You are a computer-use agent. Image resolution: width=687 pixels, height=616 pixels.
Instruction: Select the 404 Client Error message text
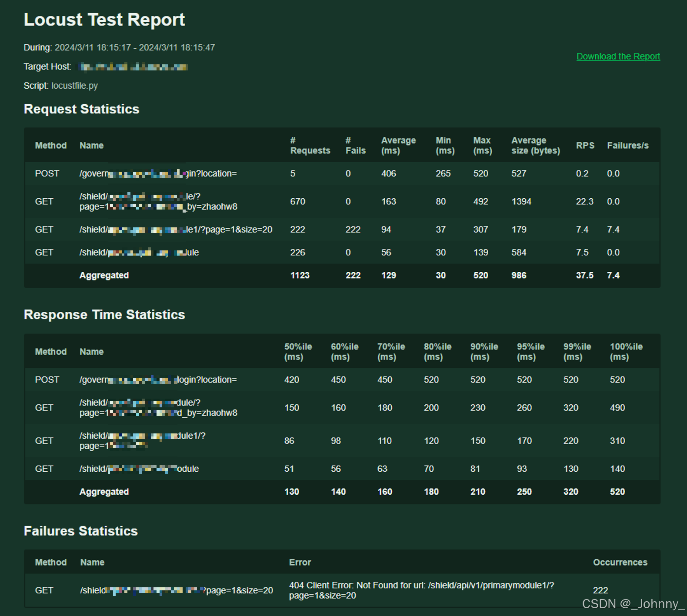tap(421, 590)
